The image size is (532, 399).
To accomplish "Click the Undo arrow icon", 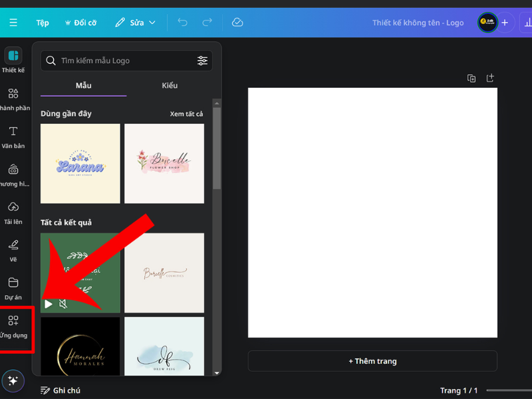I will [x=182, y=22].
